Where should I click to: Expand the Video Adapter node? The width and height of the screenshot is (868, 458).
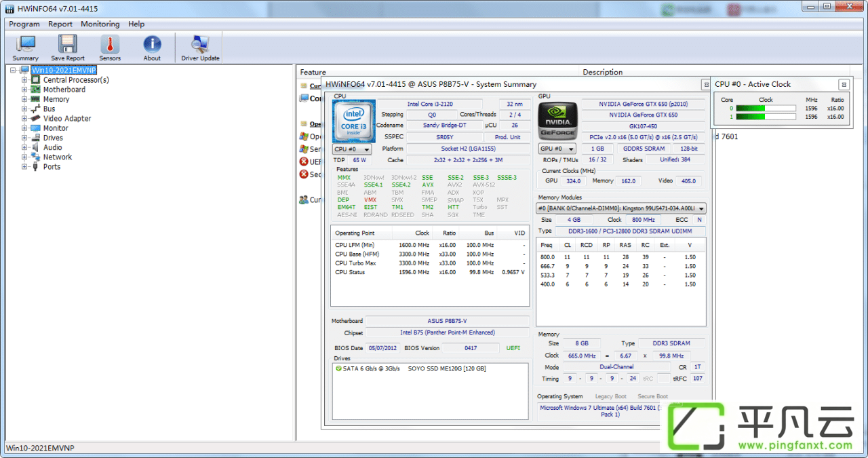[x=24, y=118]
